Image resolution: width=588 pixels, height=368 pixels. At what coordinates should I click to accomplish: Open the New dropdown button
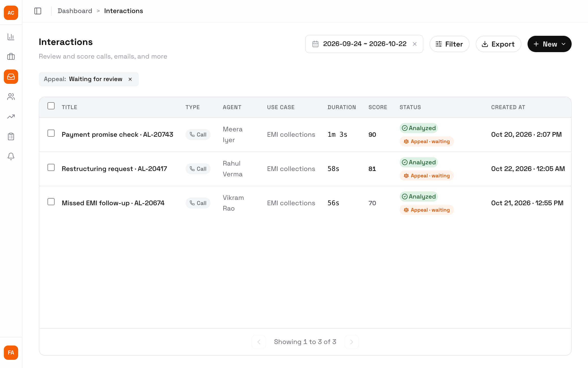click(549, 44)
